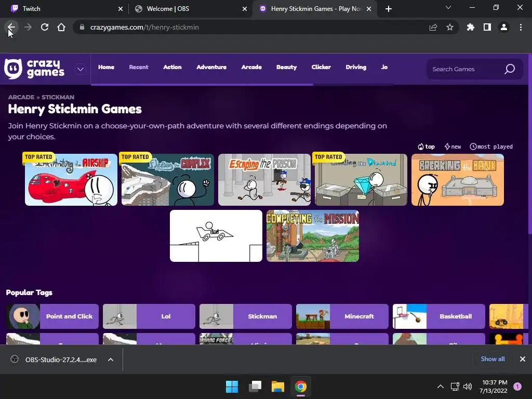Screen dimensions: 532x399
Task: Go to the browser home page icon
Action: click(x=61, y=27)
